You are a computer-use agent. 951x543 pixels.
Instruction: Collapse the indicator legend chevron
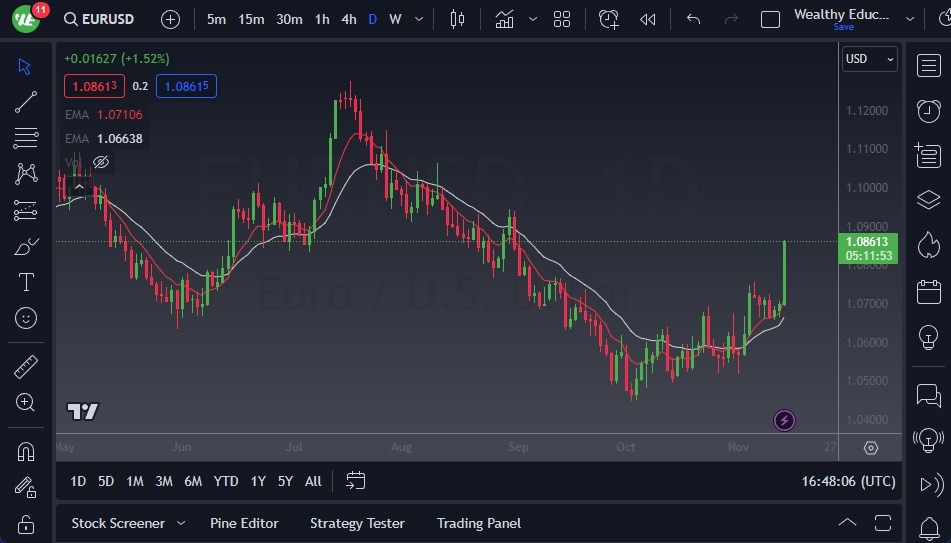point(78,185)
